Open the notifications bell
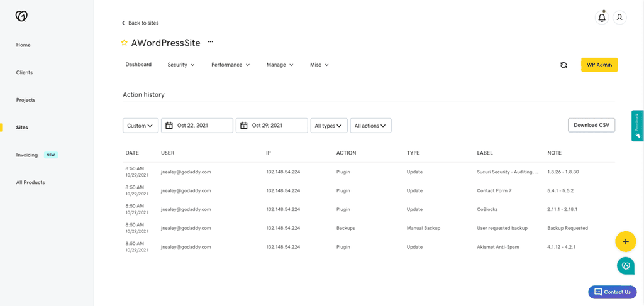Screen dimensions: 644x306 pyautogui.click(x=602, y=18)
